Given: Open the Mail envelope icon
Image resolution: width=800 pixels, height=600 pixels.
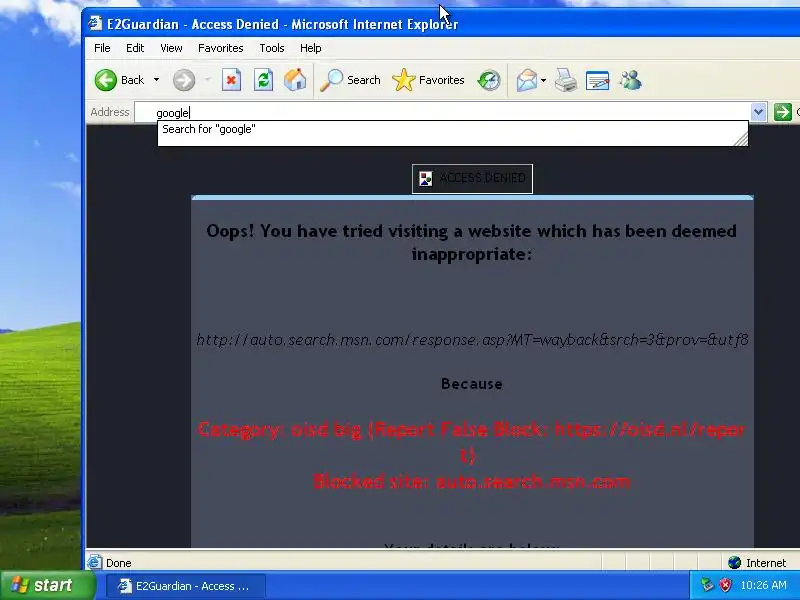Looking at the screenshot, I should 527,80.
